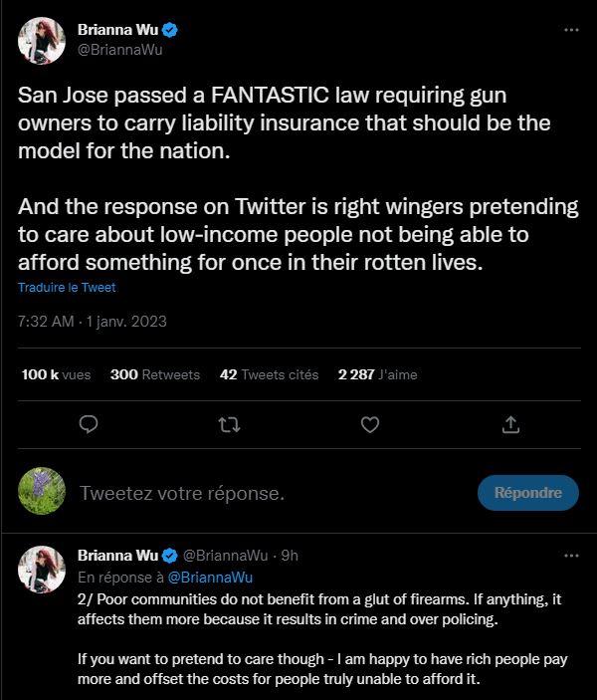Viewport: 597px width, 700px height.
Task: Open more options on the 2/ reply
Action: [570, 555]
